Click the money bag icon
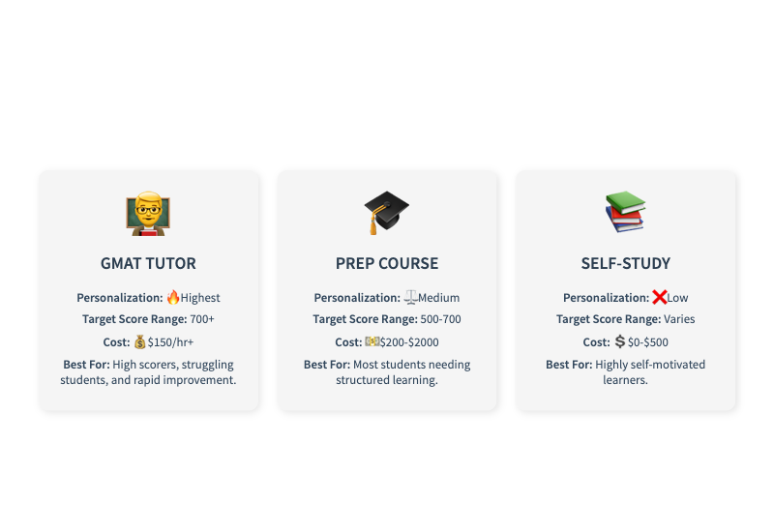The image size is (774, 532). pos(140,341)
